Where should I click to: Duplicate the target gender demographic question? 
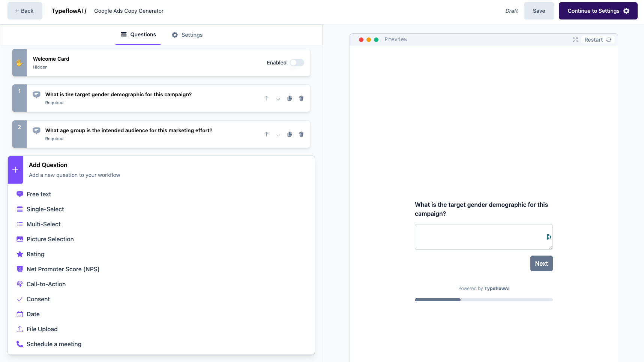(290, 98)
